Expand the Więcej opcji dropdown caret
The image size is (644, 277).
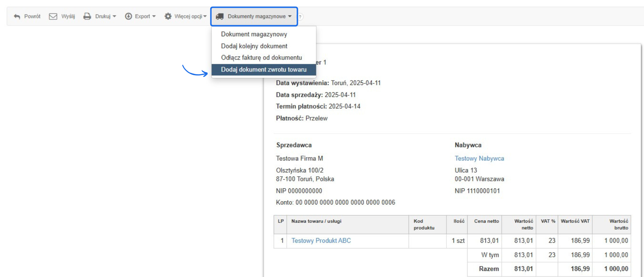(x=205, y=16)
